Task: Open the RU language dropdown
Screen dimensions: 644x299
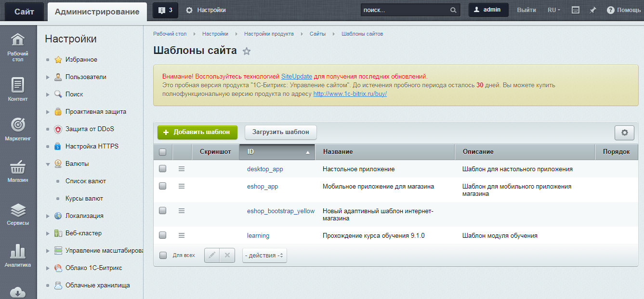Action: [x=554, y=10]
